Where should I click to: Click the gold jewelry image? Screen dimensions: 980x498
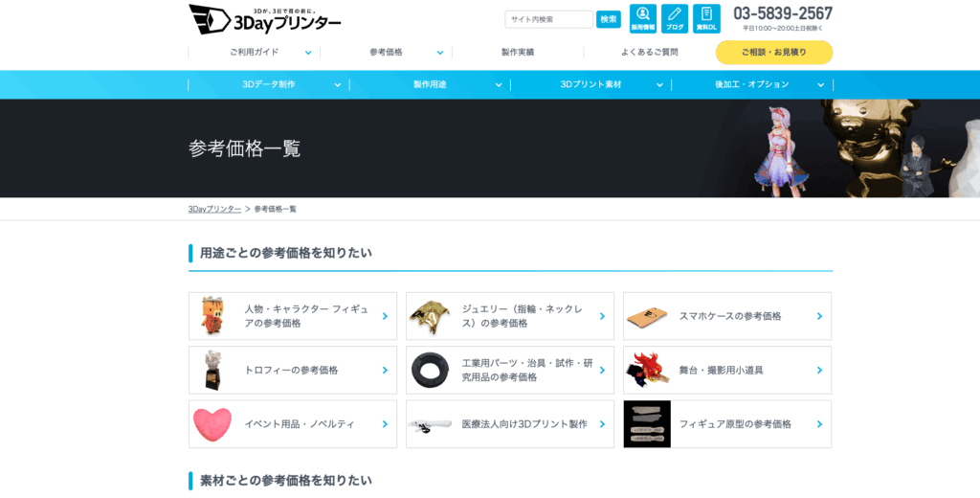click(430, 316)
